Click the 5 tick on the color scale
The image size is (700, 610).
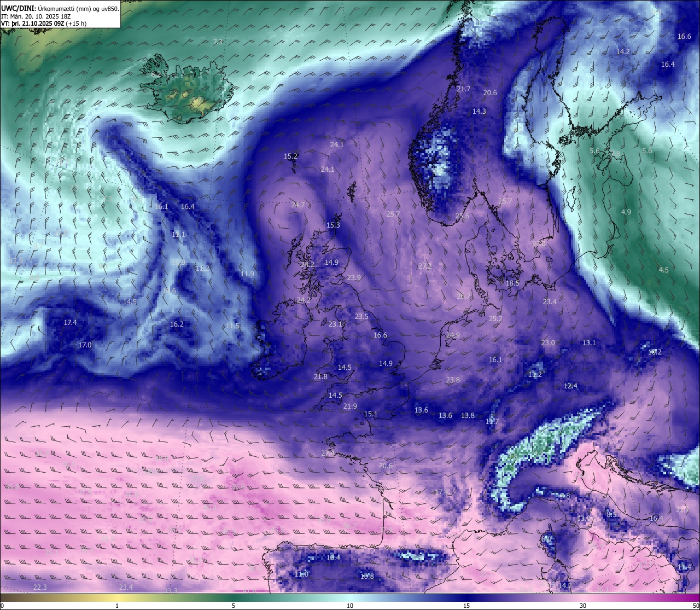pos(234,606)
